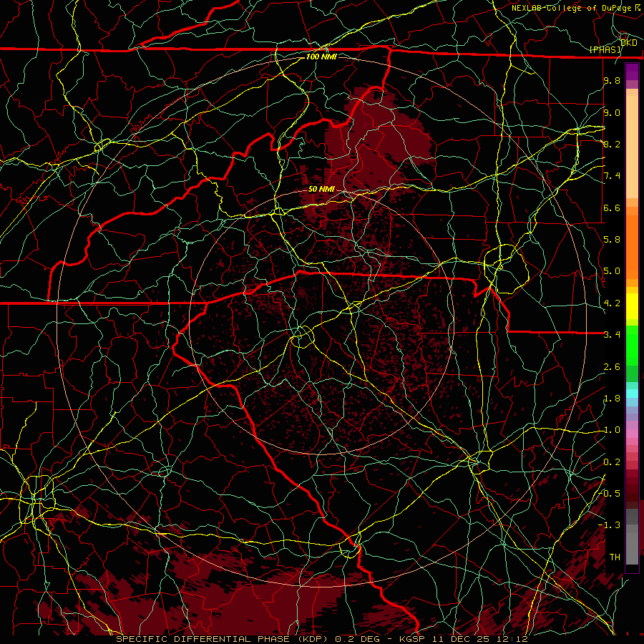This screenshot has height=644, width=644.
Task: Click the 7.4 legend value
Action: coord(612,176)
